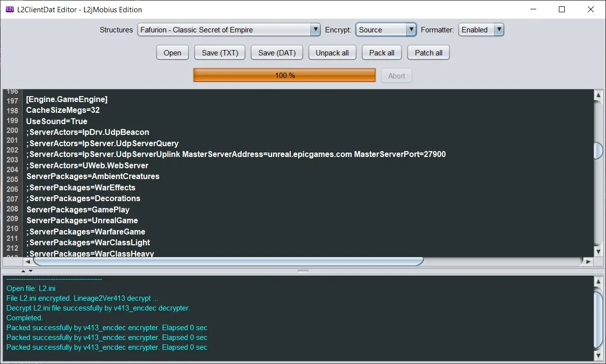This screenshot has width=606, height=364.
Task: Click the editor horizontal scrollbar left arrow
Action: 28,262
